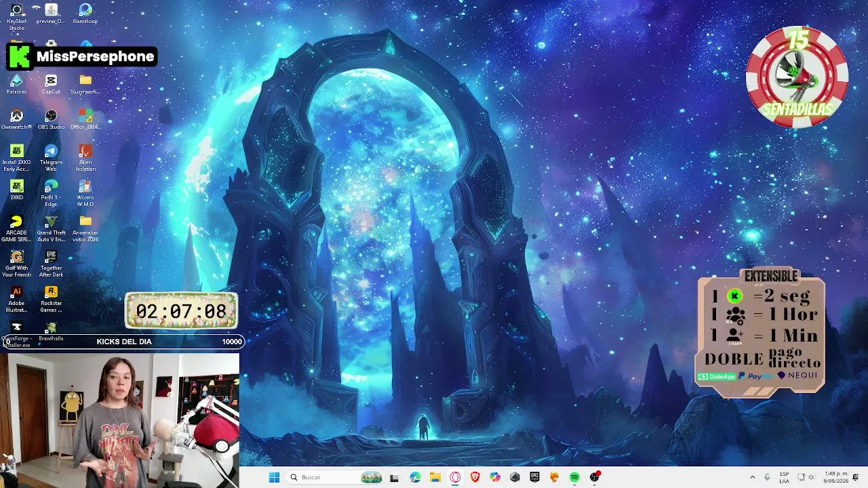
Task: Open Telegram Web desktop shortcut
Action: 51,158
